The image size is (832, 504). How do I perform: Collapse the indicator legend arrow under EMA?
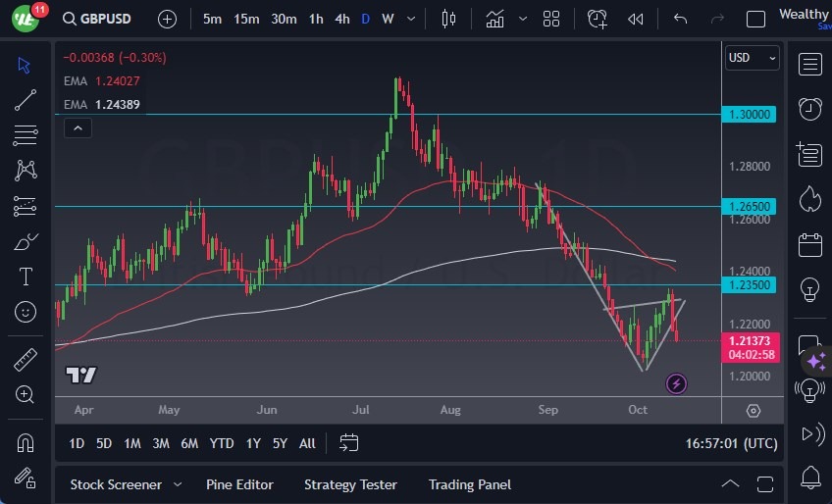coord(77,127)
